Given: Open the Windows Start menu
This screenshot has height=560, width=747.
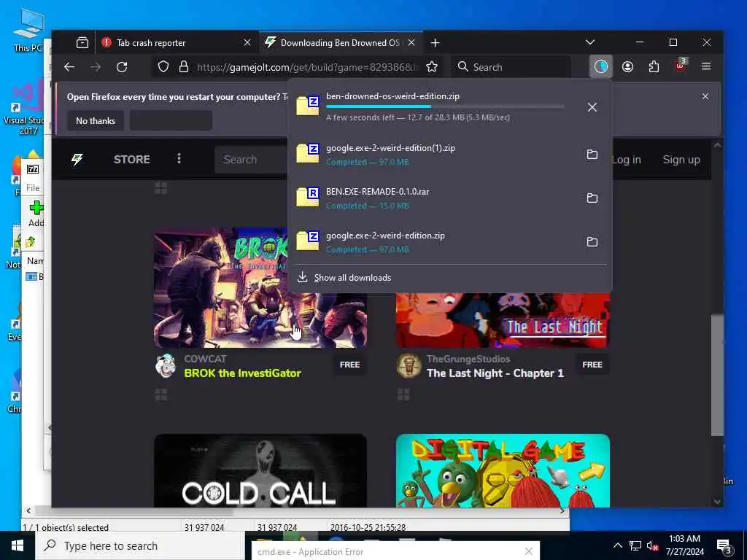Looking at the screenshot, I should tap(18, 545).
